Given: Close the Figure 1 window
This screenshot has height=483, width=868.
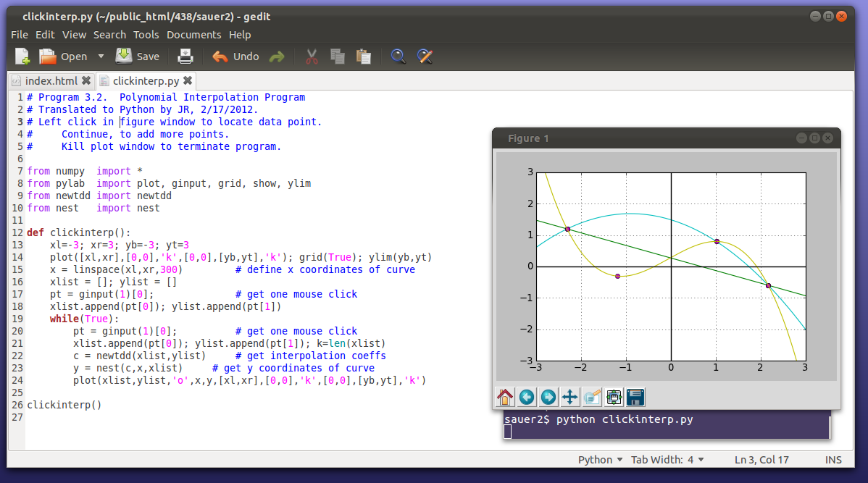Looking at the screenshot, I should tap(827, 138).
